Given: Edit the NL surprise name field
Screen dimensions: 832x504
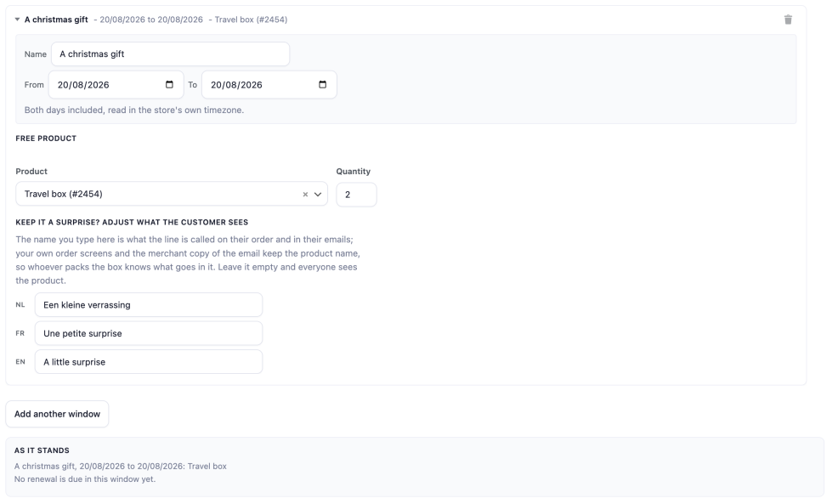Looking at the screenshot, I should coord(149,305).
